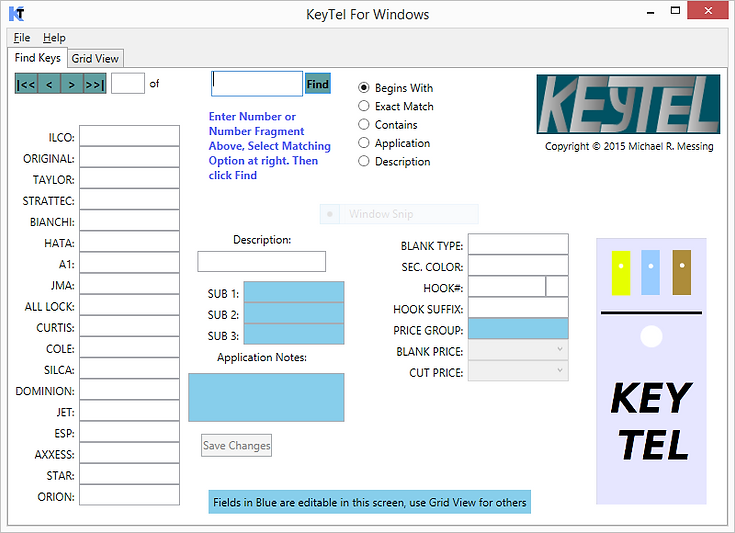
Task: Click the yellow key tag swatch
Action: pos(621,273)
